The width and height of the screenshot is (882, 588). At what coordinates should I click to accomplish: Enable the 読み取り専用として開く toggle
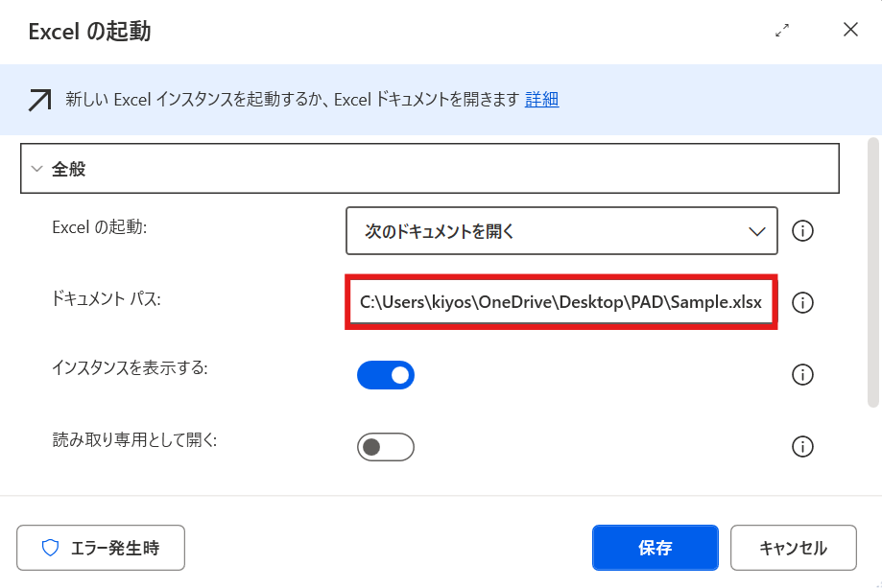point(385,447)
